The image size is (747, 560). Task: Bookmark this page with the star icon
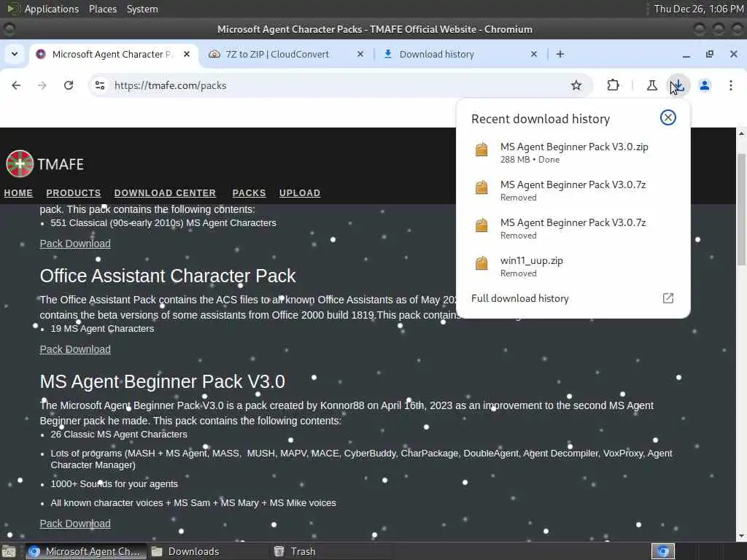pyautogui.click(x=576, y=85)
